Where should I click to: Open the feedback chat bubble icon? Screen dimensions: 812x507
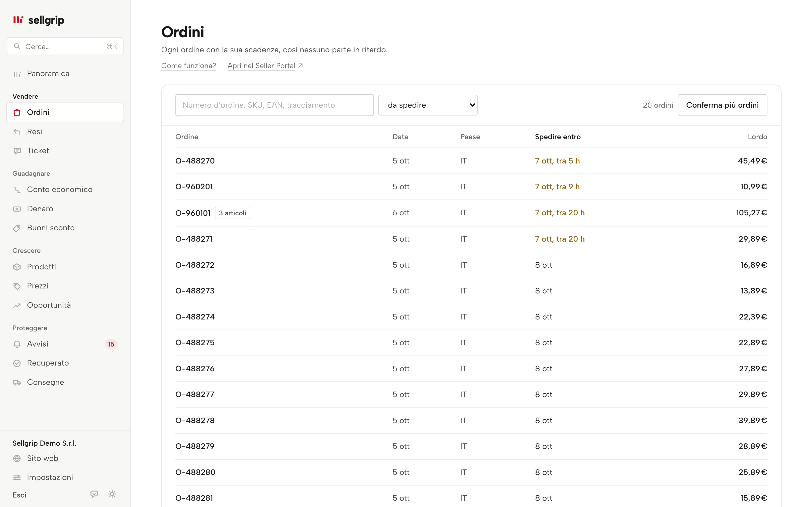(94, 494)
